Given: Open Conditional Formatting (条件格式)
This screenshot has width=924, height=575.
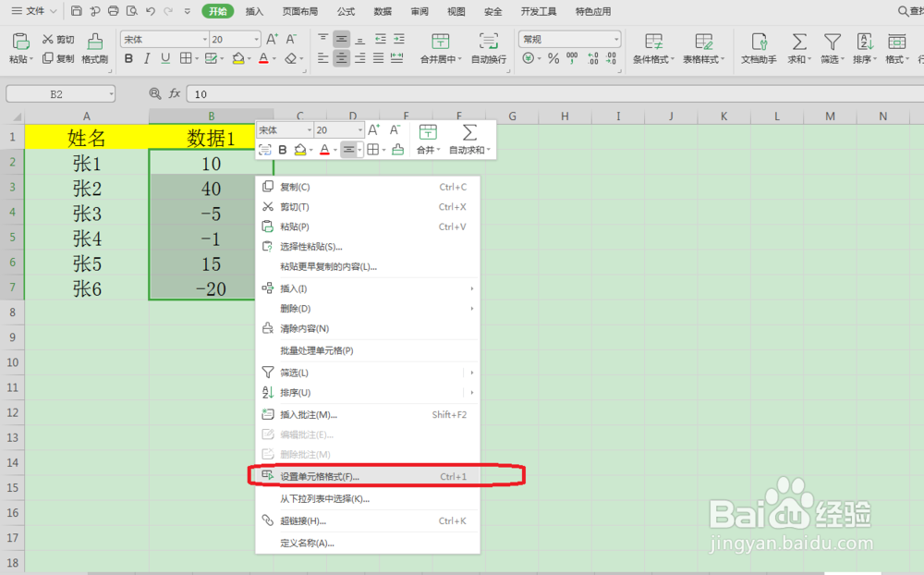Looking at the screenshot, I should (x=655, y=48).
